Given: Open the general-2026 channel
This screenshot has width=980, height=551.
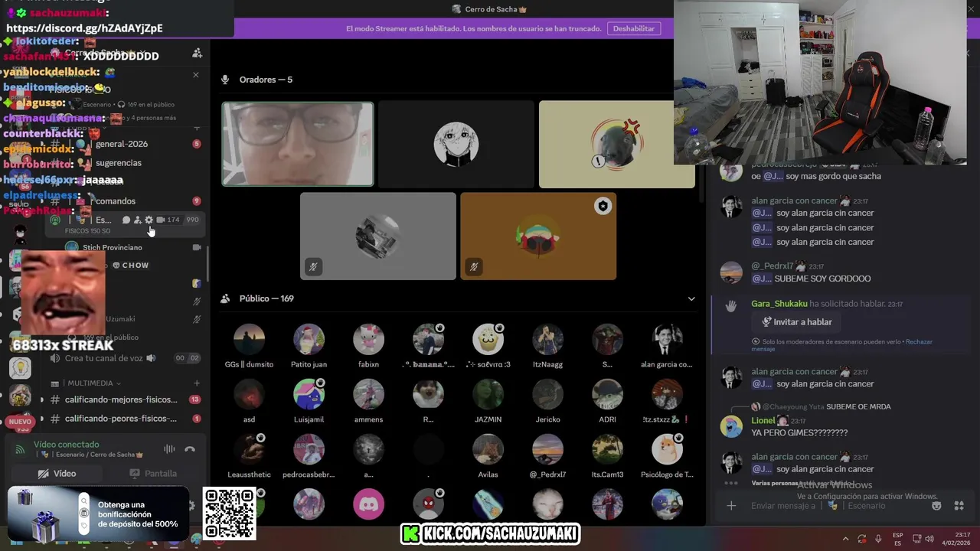Looking at the screenshot, I should (121, 144).
